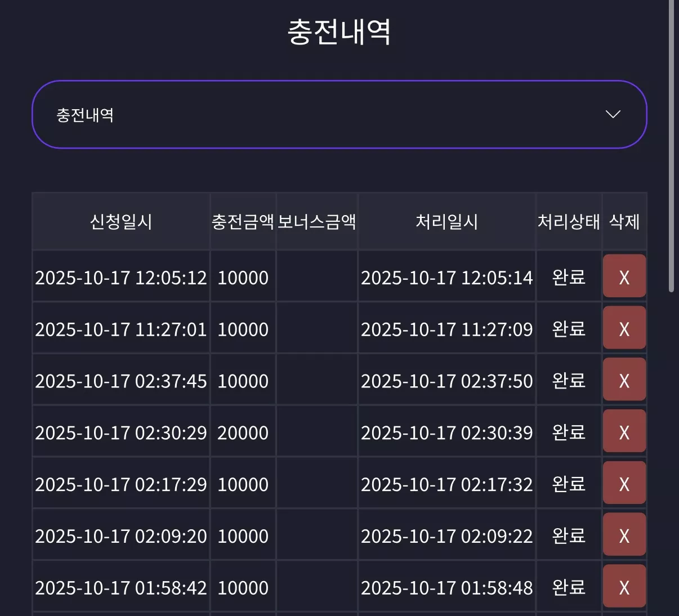Click the 처리일시 column header

point(446,221)
